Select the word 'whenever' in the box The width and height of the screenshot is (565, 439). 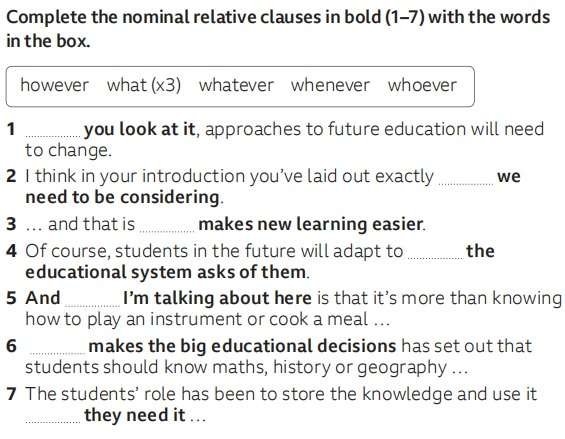pos(330,85)
